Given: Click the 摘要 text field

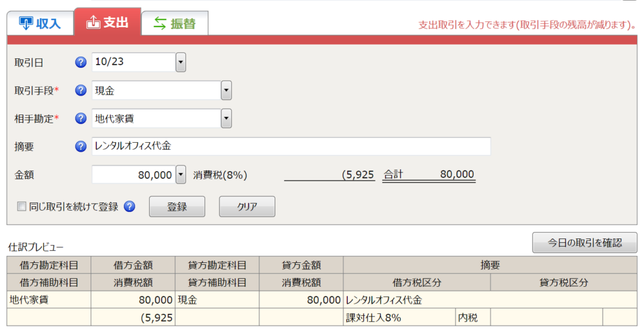Looking at the screenshot, I should (x=291, y=147).
